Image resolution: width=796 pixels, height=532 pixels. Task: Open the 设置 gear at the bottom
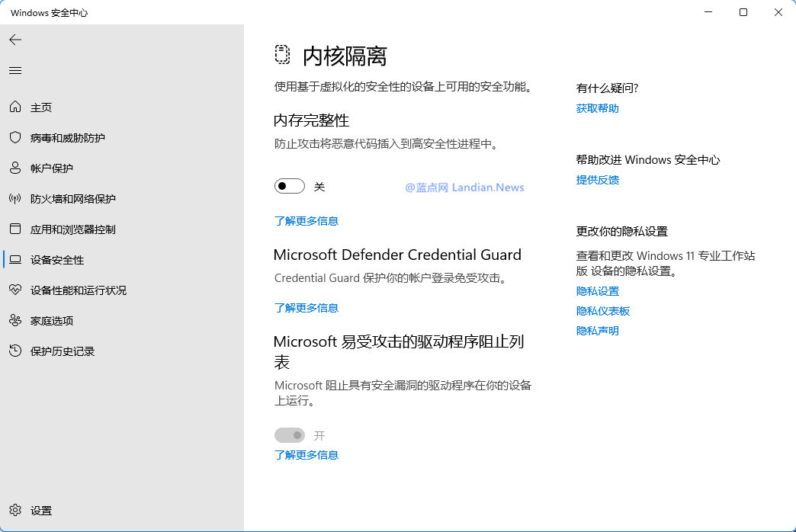pyautogui.click(x=40, y=510)
